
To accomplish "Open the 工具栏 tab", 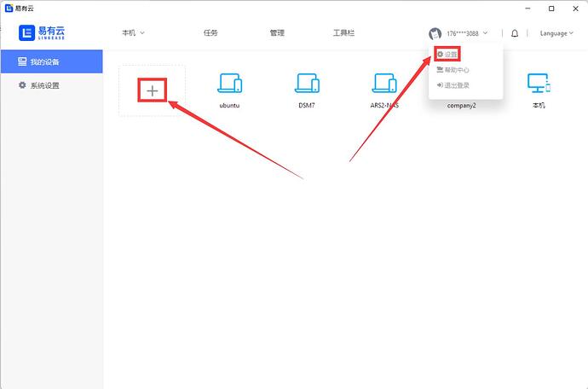I will click(343, 32).
